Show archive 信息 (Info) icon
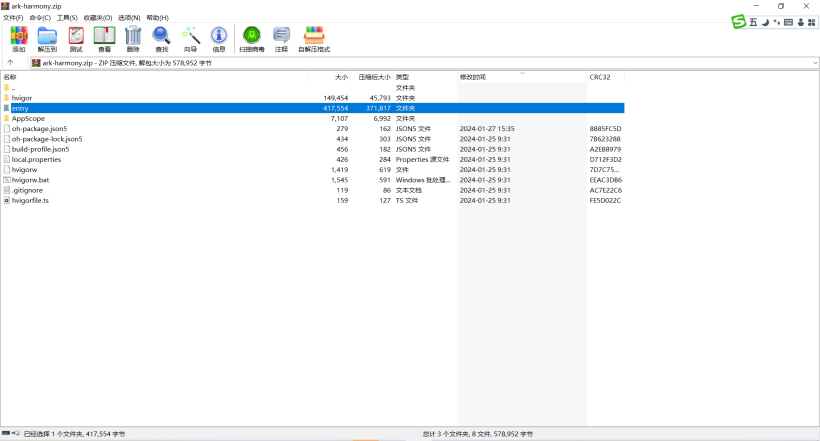This screenshot has height=441, width=820. pos(219,38)
